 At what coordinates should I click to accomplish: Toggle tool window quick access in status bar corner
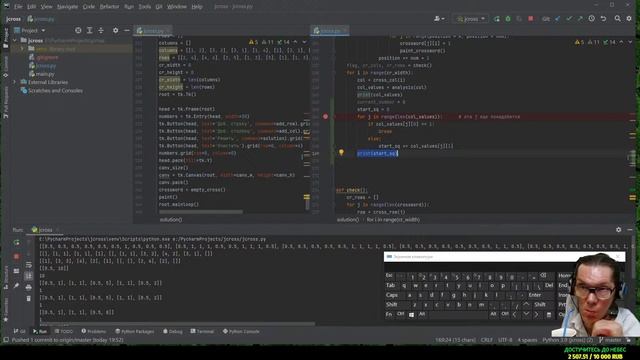coord(6,340)
